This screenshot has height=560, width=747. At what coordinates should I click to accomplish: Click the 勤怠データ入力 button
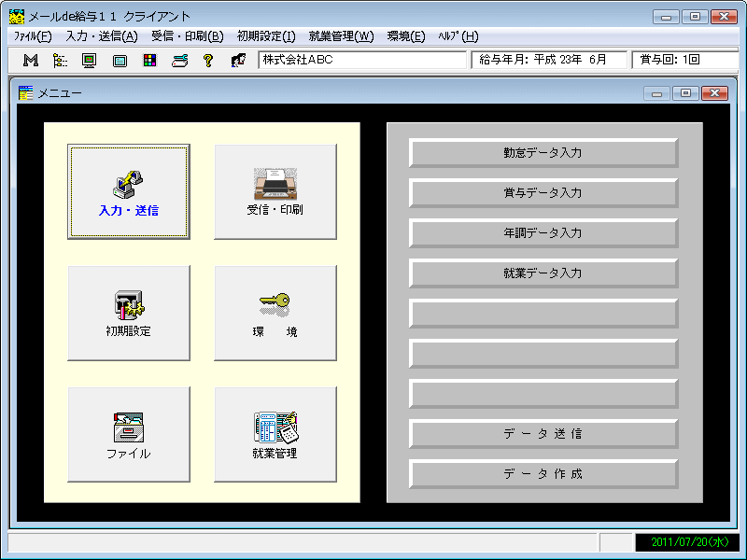coord(543,153)
